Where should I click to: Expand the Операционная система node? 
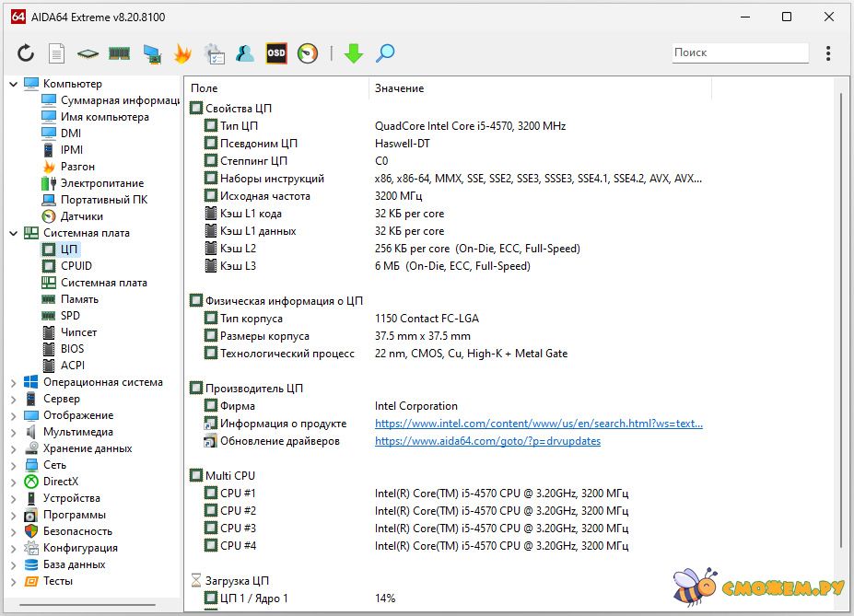[x=14, y=382]
